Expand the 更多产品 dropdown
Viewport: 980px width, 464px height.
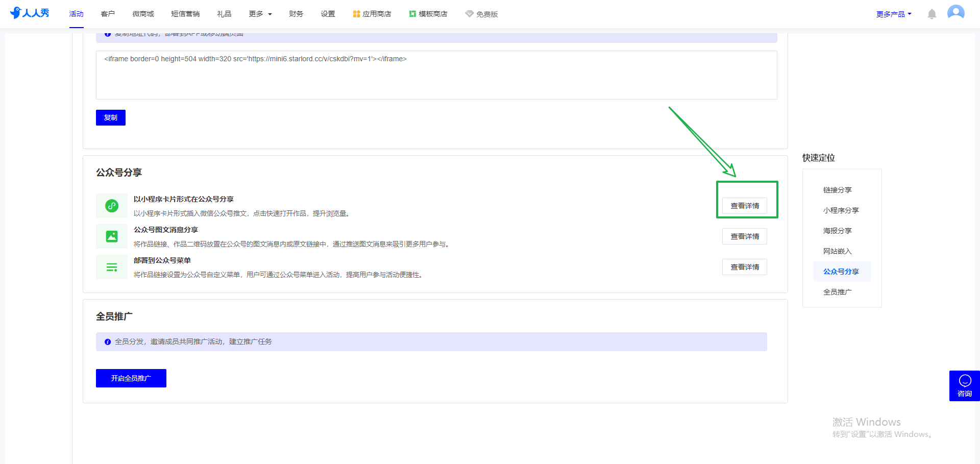click(894, 14)
